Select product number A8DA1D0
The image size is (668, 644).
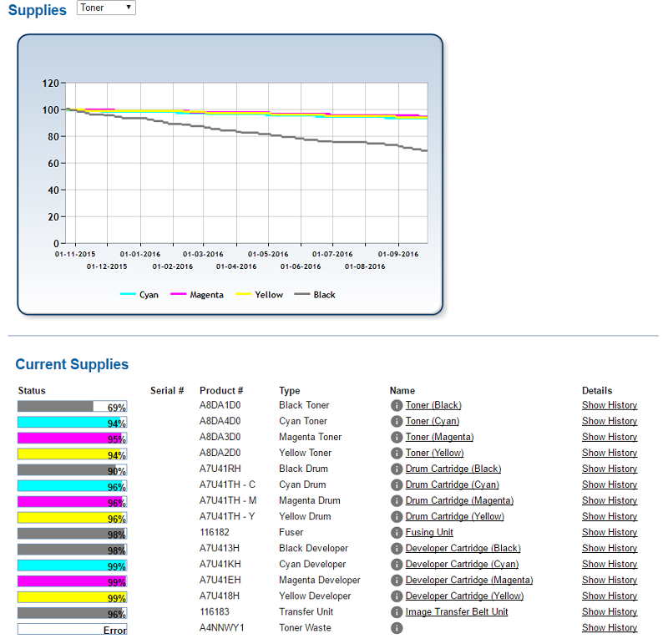click(x=220, y=405)
